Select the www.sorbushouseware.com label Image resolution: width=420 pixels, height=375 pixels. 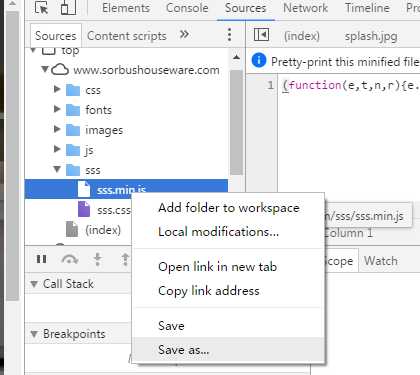pyautogui.click(x=146, y=70)
